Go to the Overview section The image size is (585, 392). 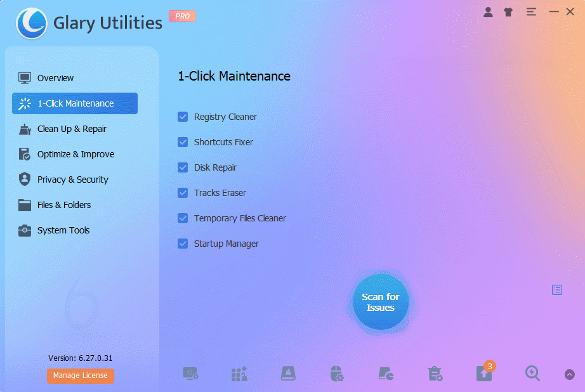[x=75, y=78]
